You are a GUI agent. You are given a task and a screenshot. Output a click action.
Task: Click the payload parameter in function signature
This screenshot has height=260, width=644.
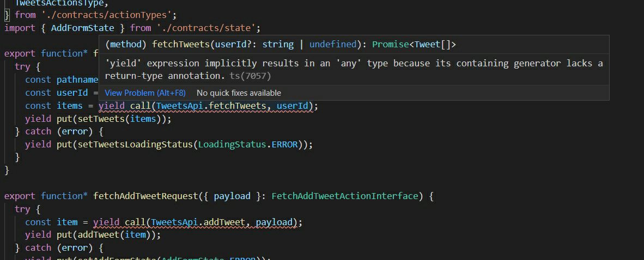point(232,196)
